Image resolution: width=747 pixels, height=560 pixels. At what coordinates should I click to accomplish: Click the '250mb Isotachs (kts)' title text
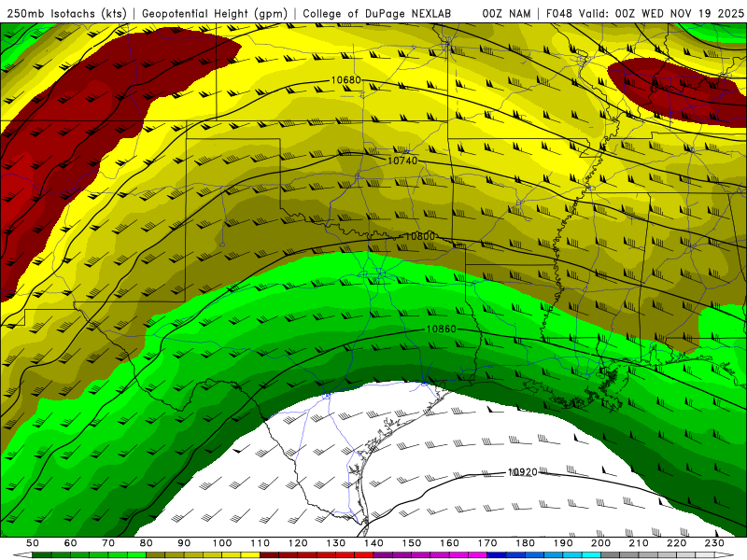(x=66, y=14)
